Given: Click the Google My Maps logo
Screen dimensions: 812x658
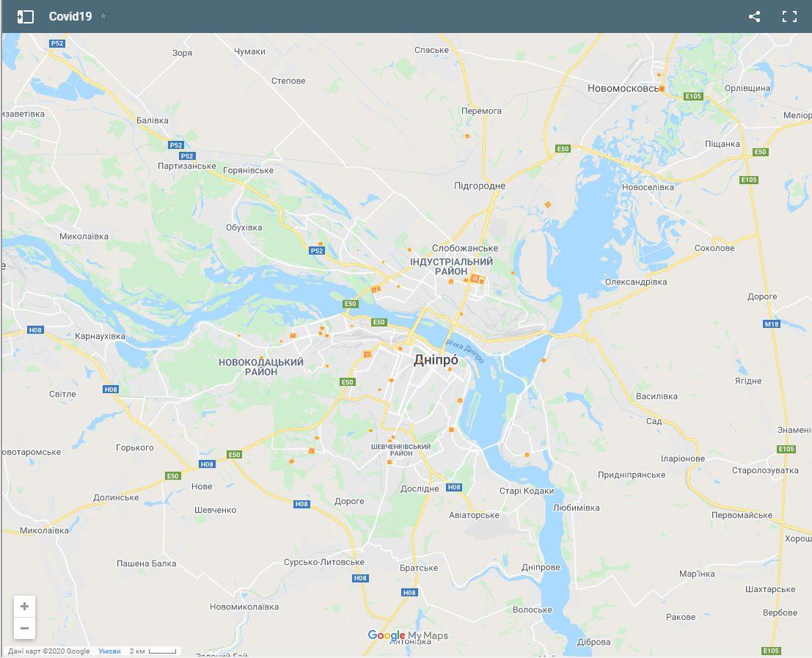Looking at the screenshot, I should click(408, 635).
